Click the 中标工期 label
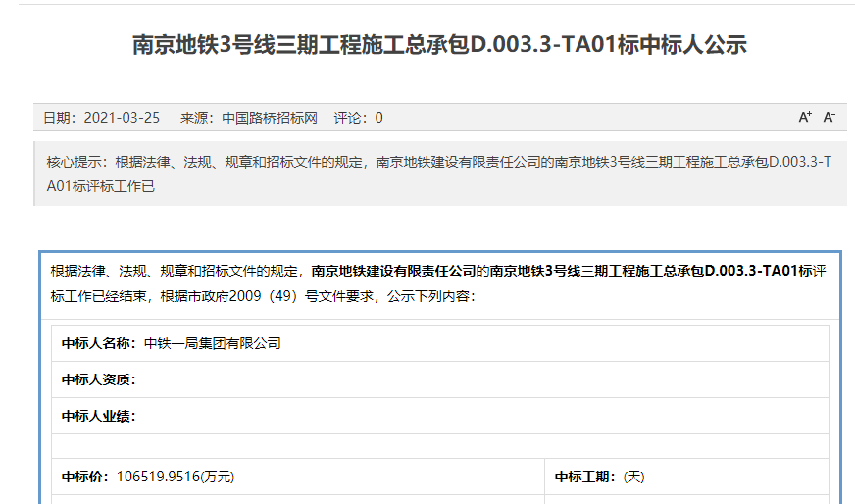855x504 pixels. coord(585,477)
